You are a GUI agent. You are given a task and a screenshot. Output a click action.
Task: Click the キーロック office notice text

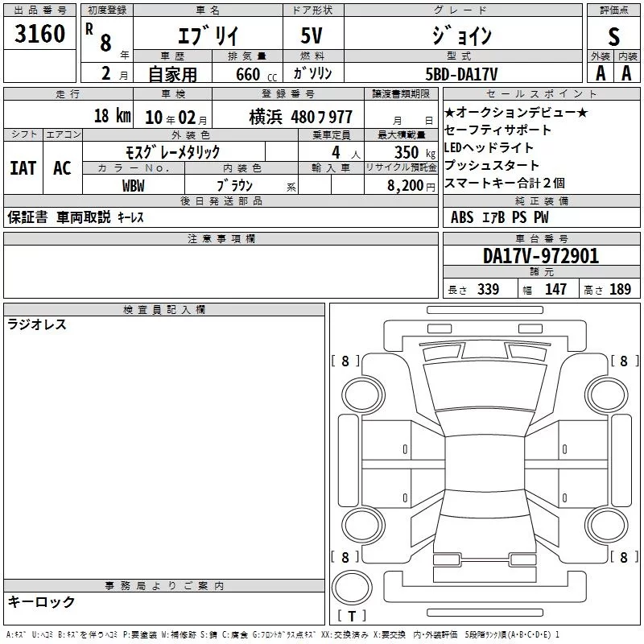click(42, 602)
